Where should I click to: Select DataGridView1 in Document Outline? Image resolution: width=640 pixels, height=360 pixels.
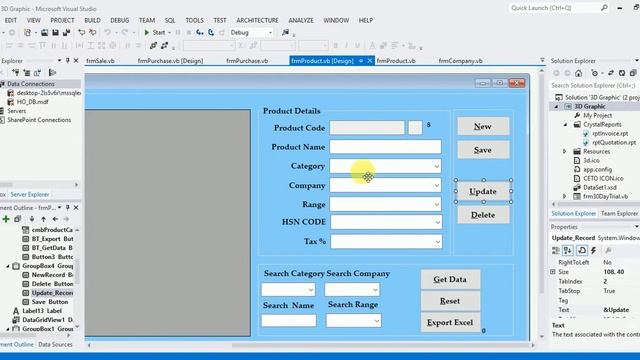pyautogui.click(x=47, y=320)
